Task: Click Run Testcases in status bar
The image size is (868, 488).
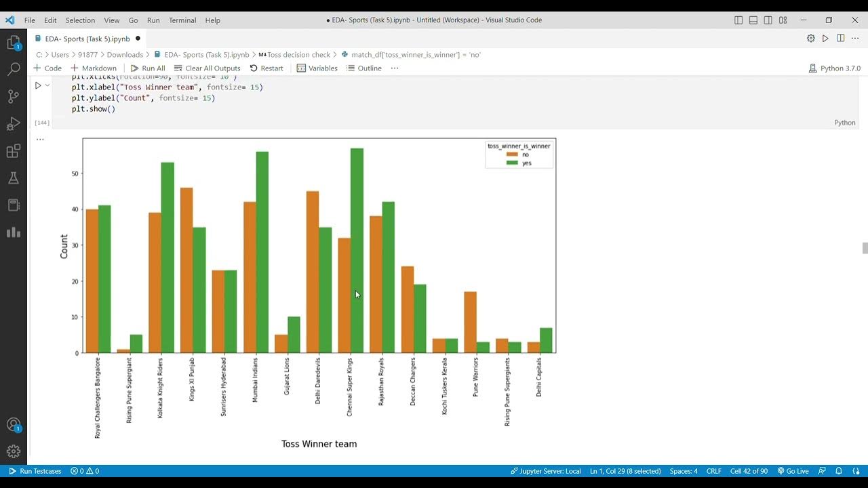Action: point(35,471)
